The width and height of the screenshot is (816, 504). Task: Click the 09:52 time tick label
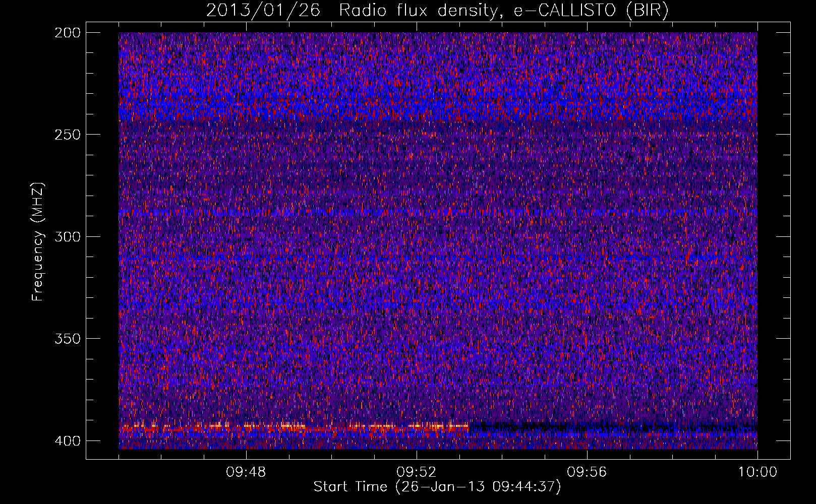coord(417,472)
